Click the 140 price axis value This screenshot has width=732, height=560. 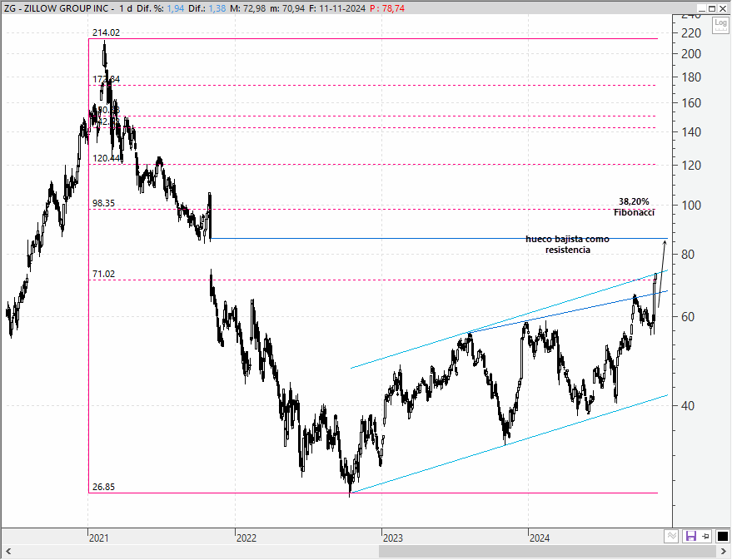pos(691,132)
